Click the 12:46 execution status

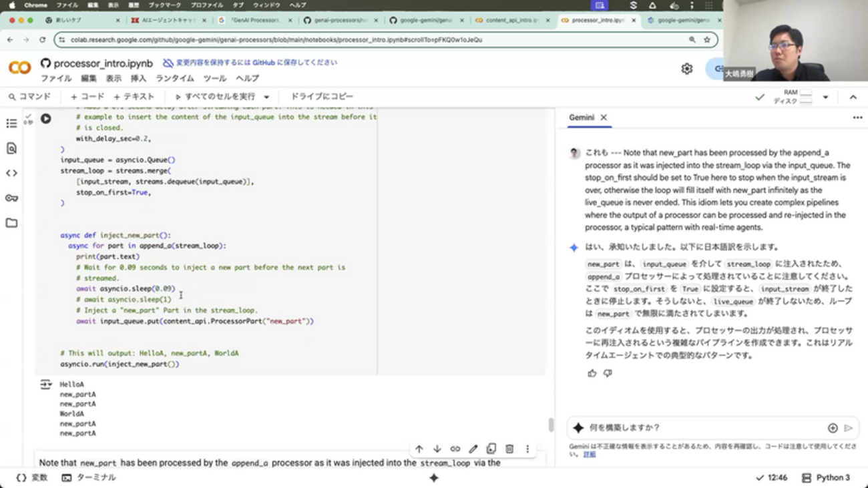pyautogui.click(x=771, y=478)
